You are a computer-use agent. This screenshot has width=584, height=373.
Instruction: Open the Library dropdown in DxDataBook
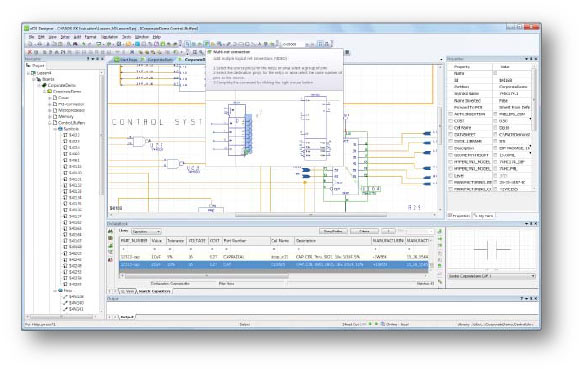click(146, 231)
